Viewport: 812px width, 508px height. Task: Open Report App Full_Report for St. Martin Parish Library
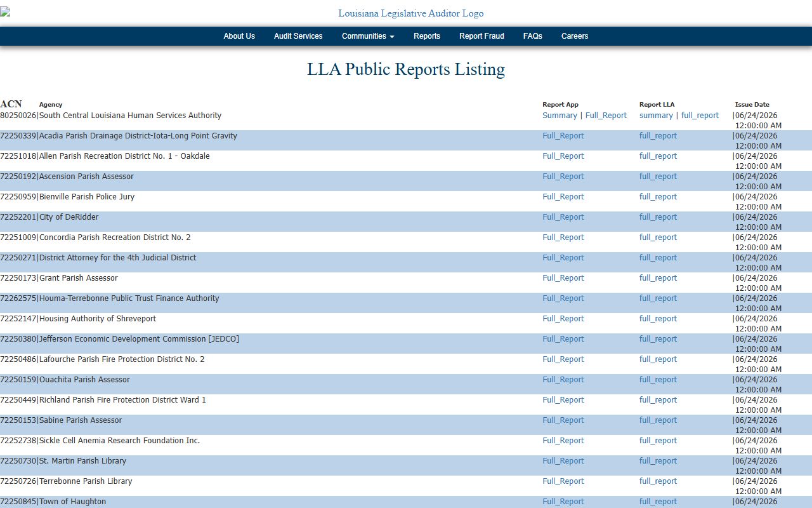[x=563, y=461]
